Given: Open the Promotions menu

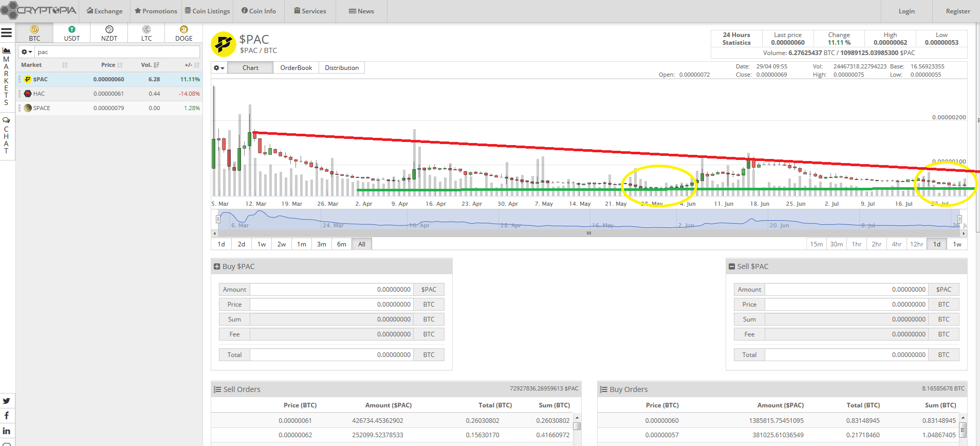Looking at the screenshot, I should [x=156, y=11].
